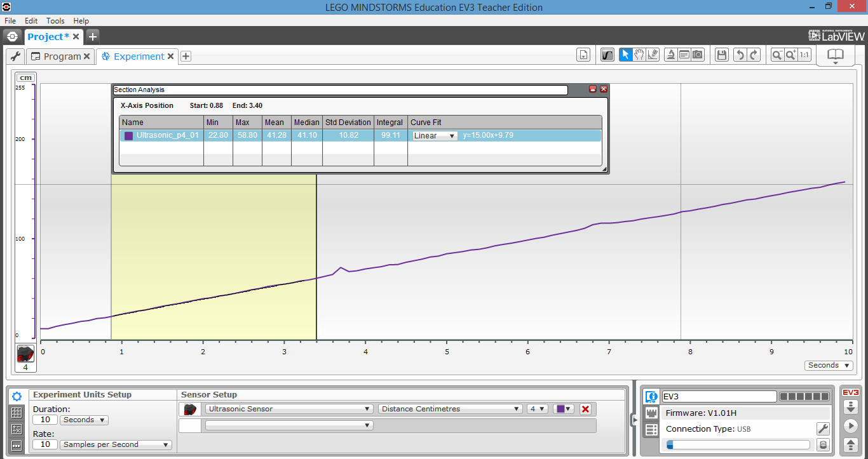
Task: Zoom in on the graph
Action: pyautogui.click(x=791, y=55)
